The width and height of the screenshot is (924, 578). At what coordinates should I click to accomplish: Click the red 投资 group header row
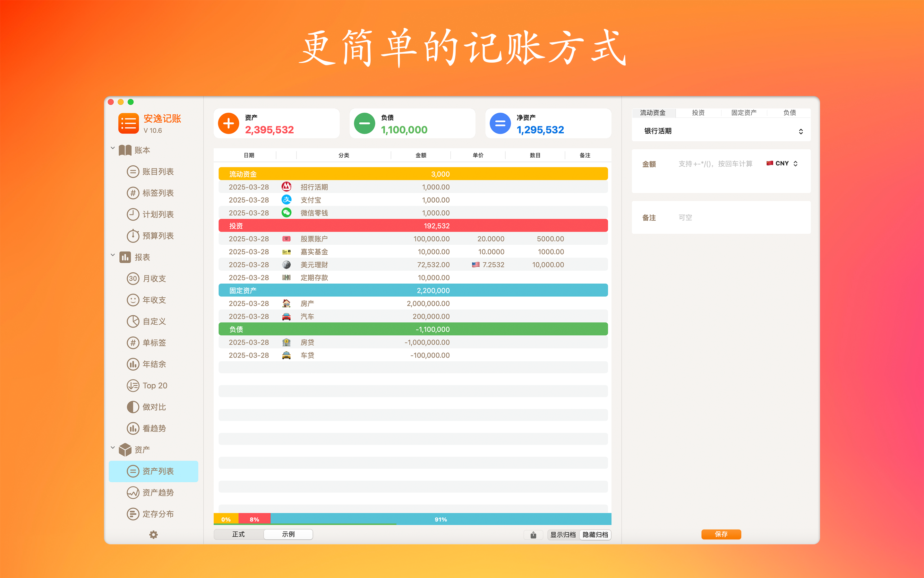413,226
